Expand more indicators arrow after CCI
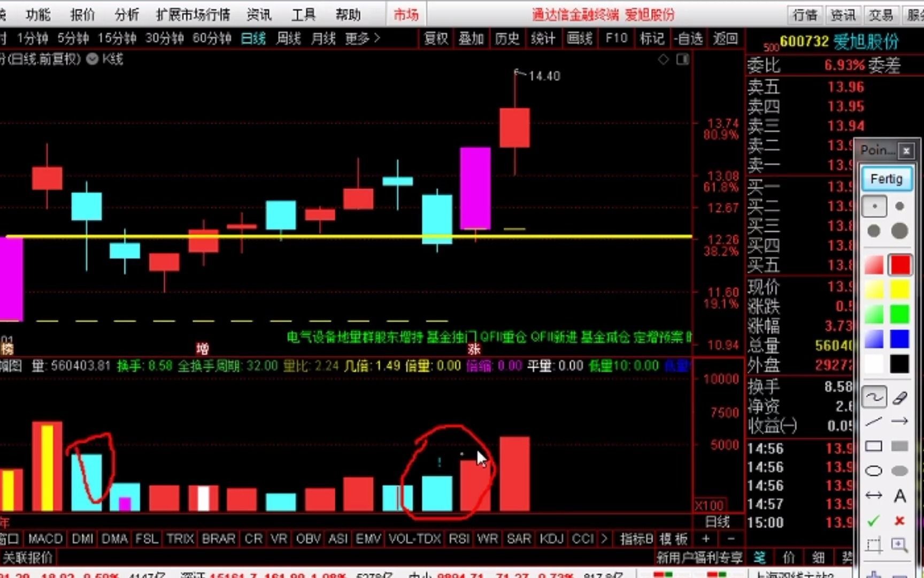 pyautogui.click(x=604, y=538)
